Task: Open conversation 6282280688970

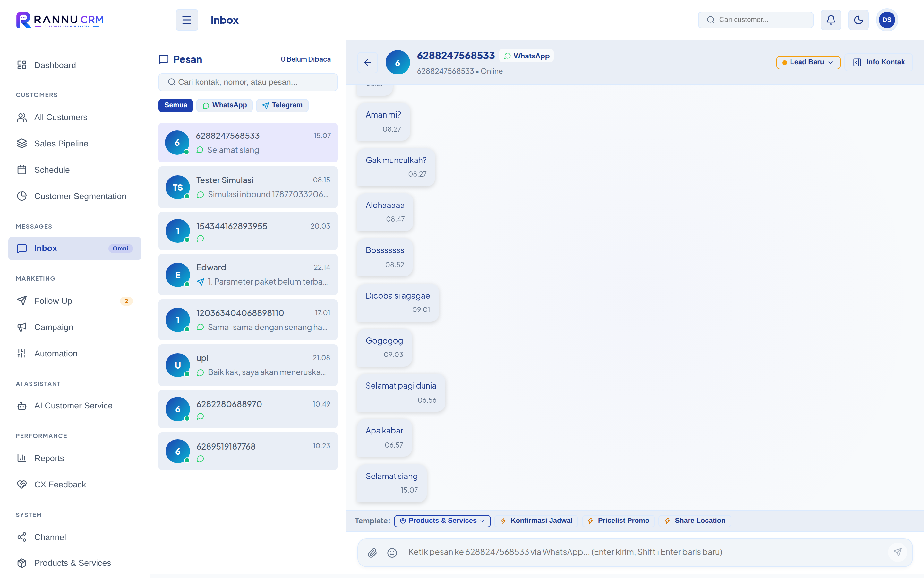Action: [x=248, y=409]
